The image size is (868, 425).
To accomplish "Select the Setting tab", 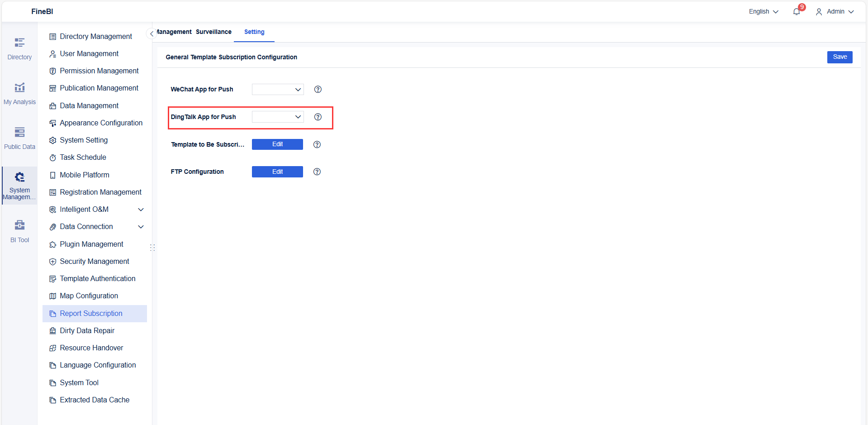I will 254,32.
